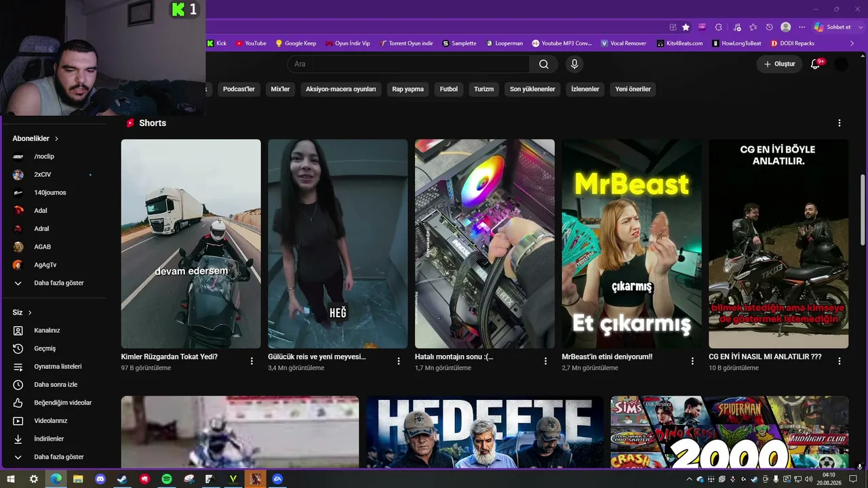Image resolution: width=868 pixels, height=488 pixels.
Task: Click the YouTube search magnifier button
Action: (x=544, y=64)
